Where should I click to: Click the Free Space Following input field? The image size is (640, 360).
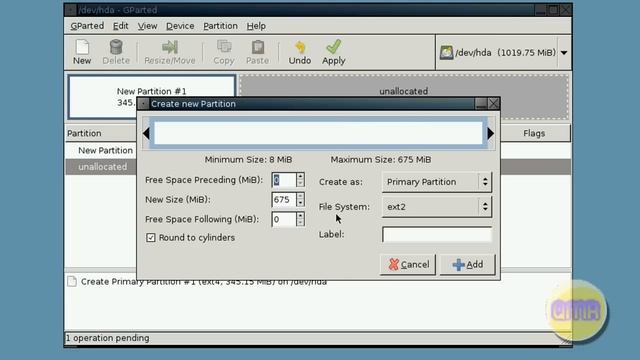coord(284,219)
